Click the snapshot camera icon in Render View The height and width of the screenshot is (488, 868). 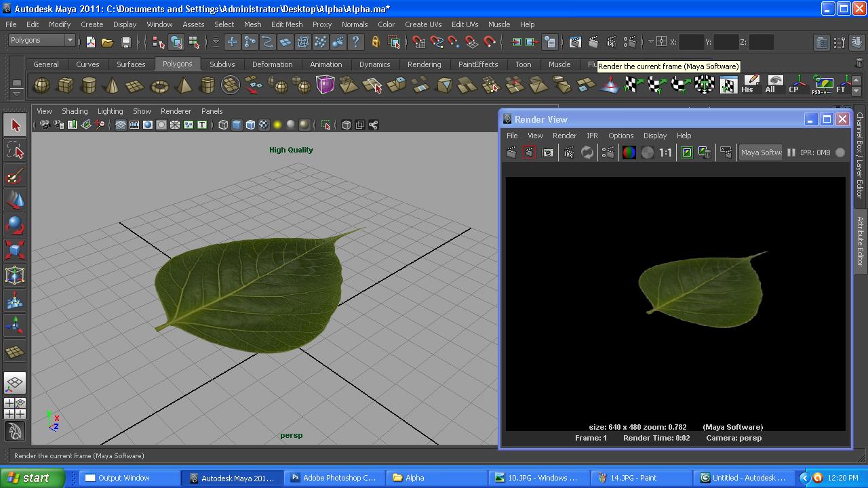[x=548, y=152]
